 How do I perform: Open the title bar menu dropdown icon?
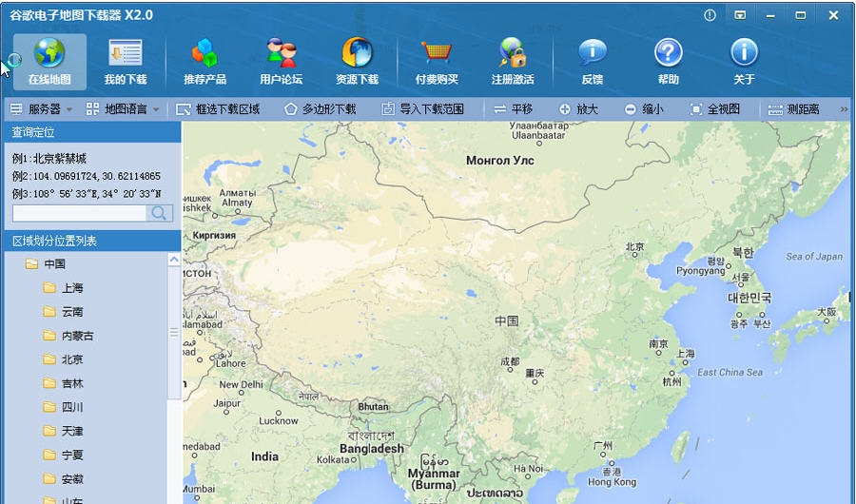pos(740,15)
